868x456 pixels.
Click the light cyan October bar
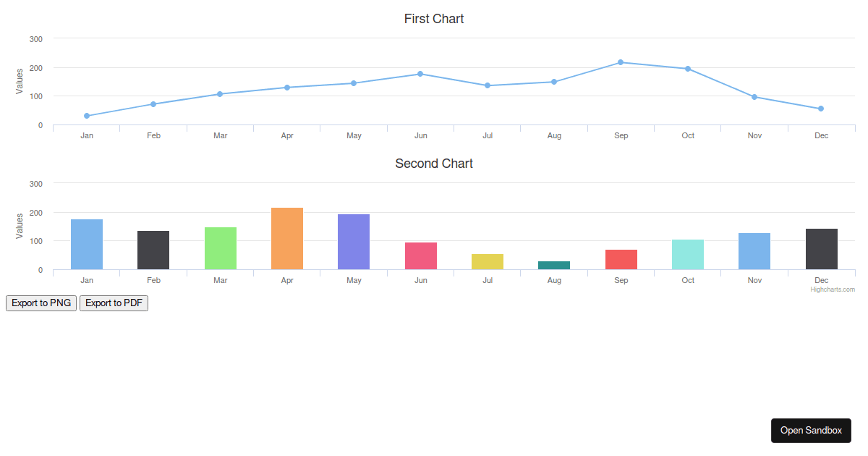(x=688, y=255)
